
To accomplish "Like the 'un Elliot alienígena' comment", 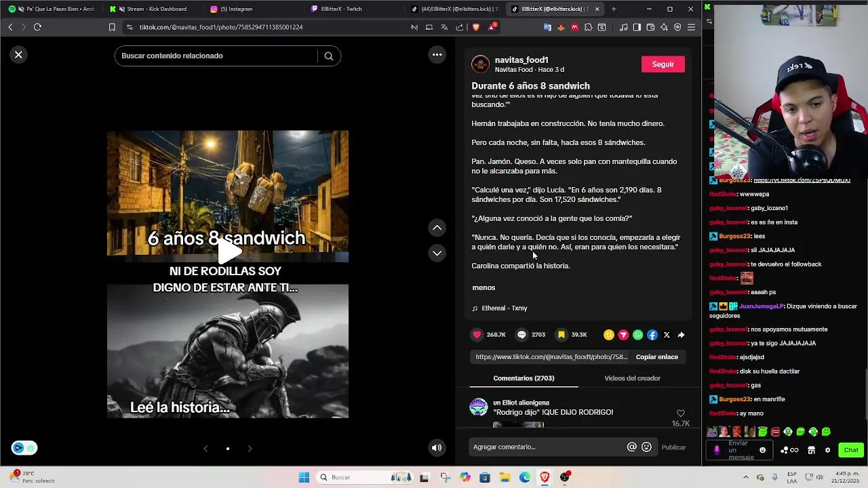I will click(x=681, y=413).
